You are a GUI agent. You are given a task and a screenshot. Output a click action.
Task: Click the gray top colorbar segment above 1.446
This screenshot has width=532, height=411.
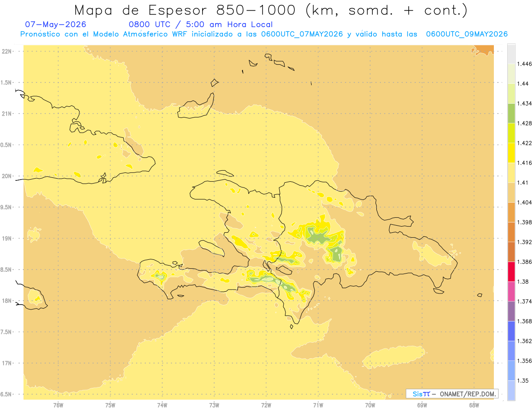tap(511, 54)
